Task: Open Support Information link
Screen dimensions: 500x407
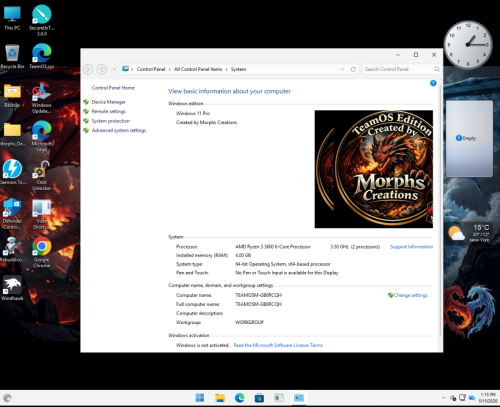Action: [411, 247]
